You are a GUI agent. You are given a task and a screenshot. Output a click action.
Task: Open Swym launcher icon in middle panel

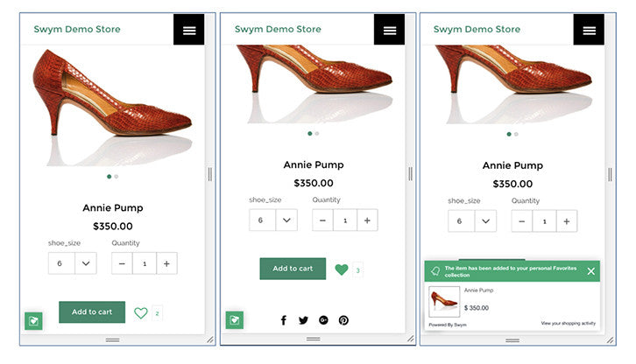coord(234,320)
